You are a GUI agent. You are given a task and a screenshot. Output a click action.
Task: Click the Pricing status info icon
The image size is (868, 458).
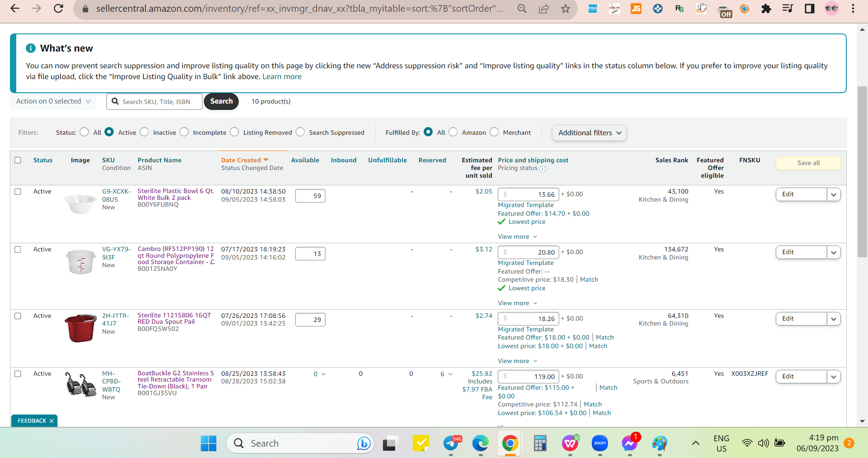[x=542, y=169]
